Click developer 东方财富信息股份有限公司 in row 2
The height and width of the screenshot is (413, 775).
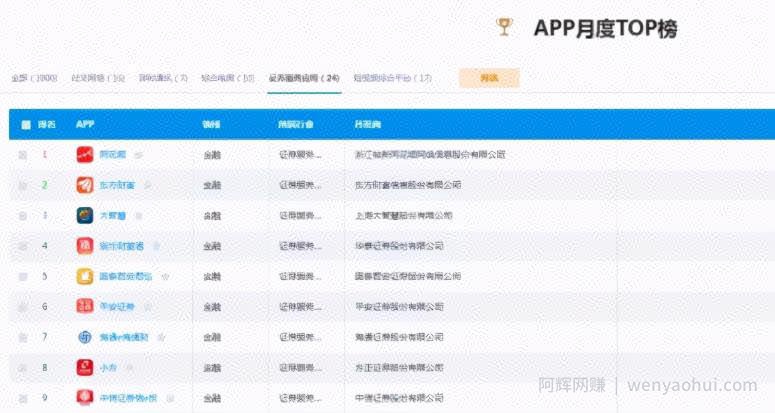[408, 185]
